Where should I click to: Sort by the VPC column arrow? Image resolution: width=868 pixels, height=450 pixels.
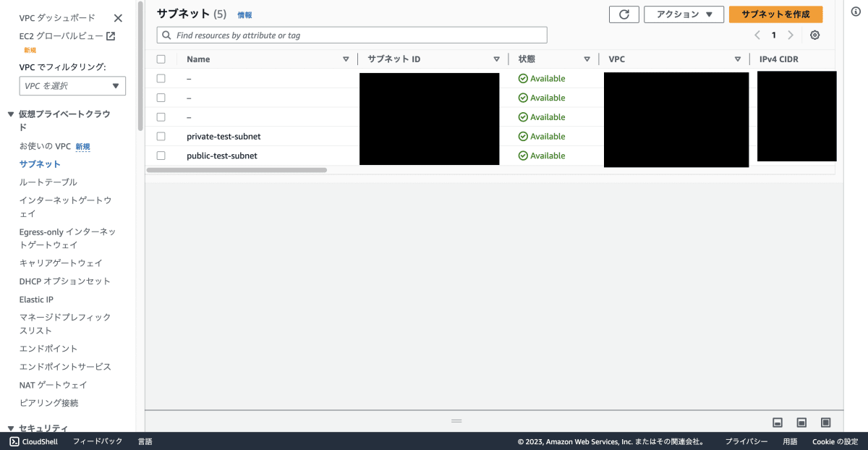click(x=738, y=59)
